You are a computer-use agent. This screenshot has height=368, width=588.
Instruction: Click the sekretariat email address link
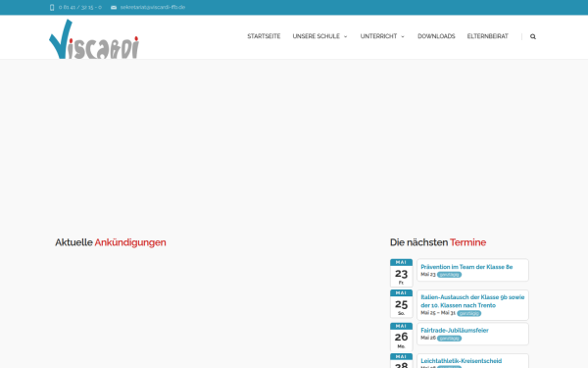click(153, 7)
